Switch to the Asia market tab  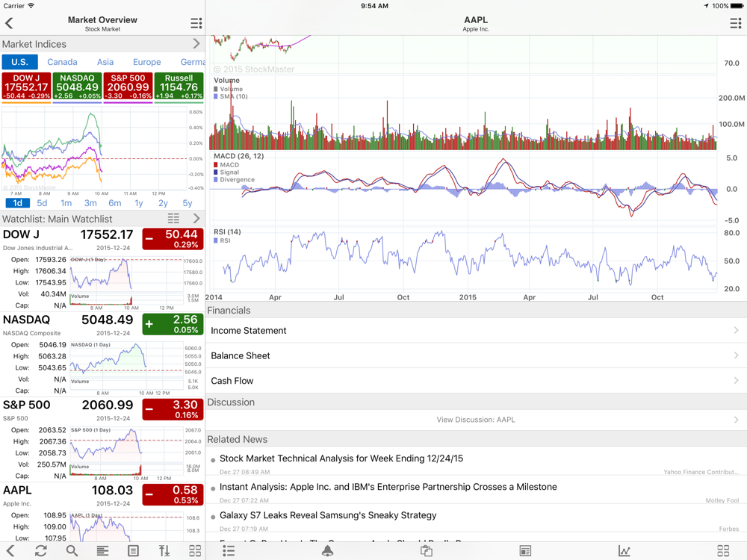pos(105,62)
